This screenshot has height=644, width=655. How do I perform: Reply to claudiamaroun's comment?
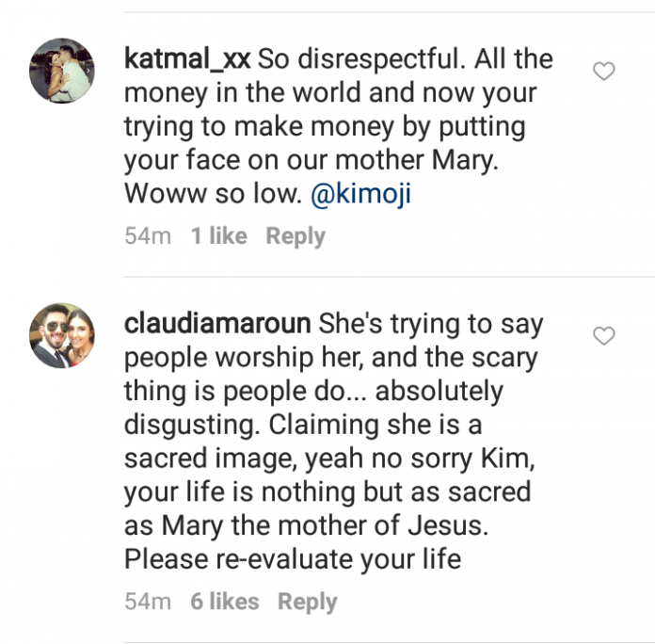pos(307,602)
